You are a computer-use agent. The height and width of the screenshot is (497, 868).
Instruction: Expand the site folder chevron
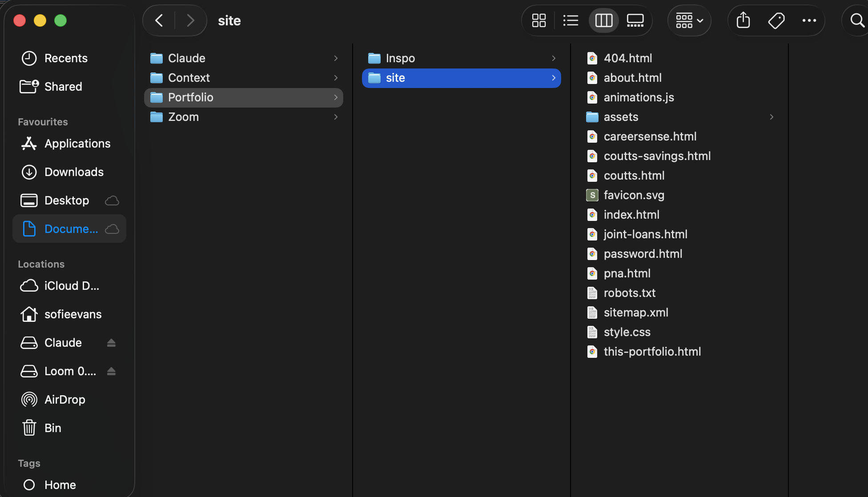coord(554,78)
